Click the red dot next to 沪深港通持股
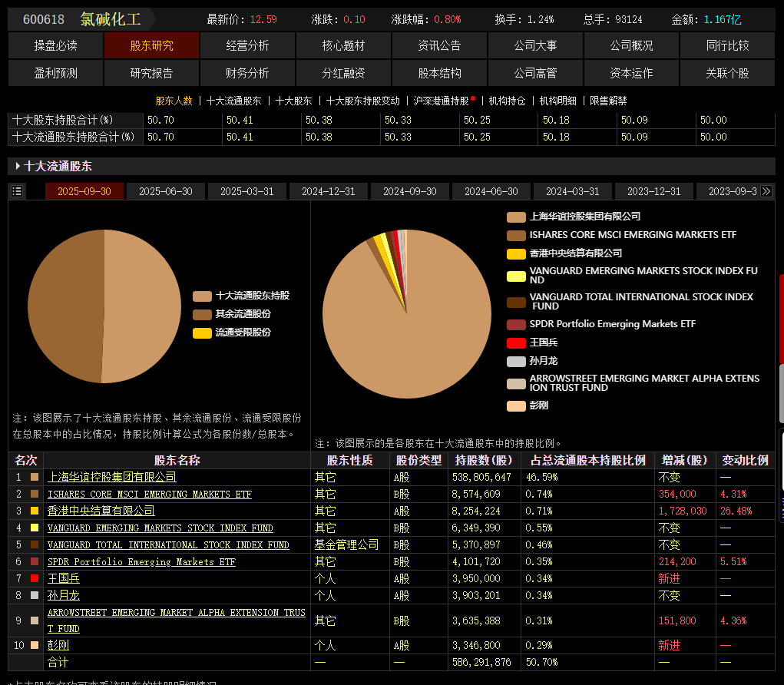Viewport: 784px width, 685px height. (473, 98)
